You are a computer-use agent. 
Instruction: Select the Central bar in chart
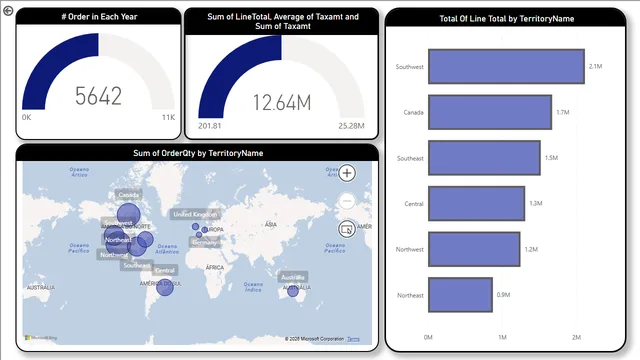pyautogui.click(x=476, y=204)
